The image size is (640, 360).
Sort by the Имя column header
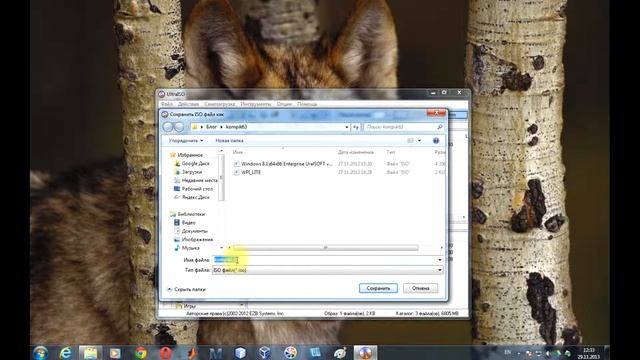pos(238,152)
